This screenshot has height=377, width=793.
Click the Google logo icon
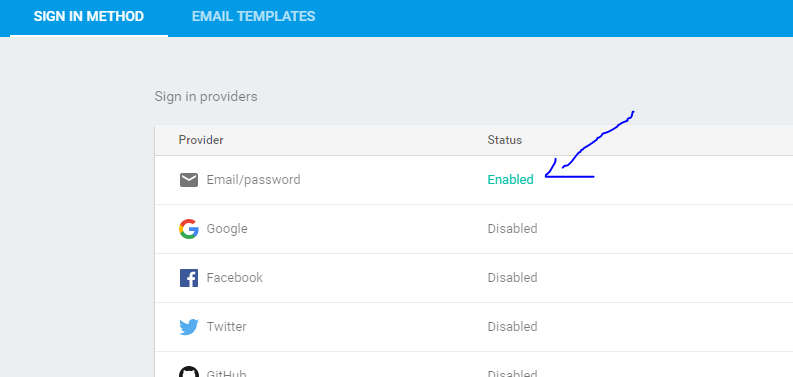tap(189, 229)
